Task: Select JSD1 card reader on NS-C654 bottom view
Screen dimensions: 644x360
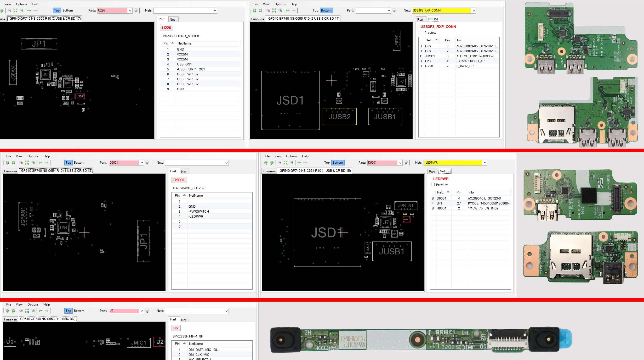Action: pos(327,232)
